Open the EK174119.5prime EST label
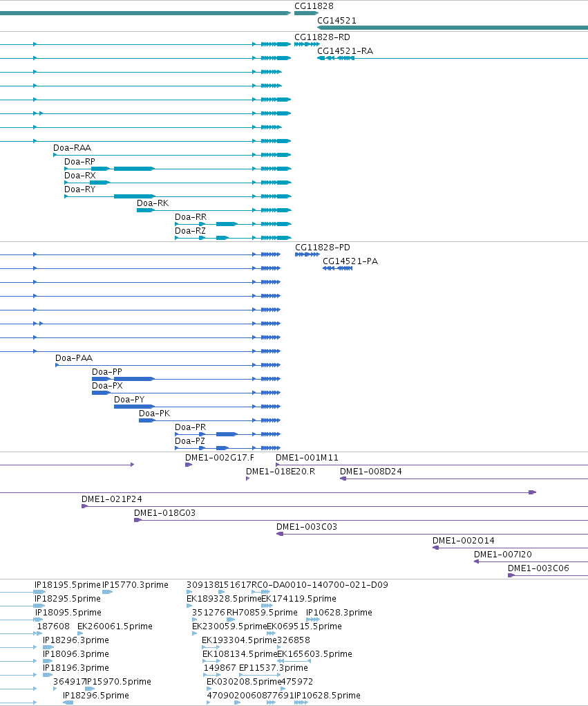The height and width of the screenshot is (706, 588). click(x=298, y=598)
